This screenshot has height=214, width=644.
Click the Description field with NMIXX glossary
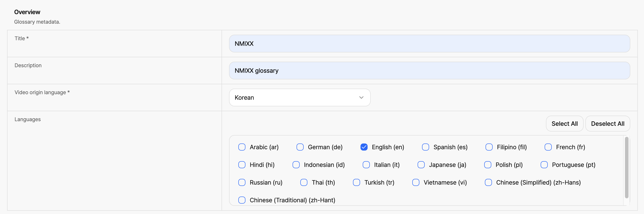pos(429,71)
